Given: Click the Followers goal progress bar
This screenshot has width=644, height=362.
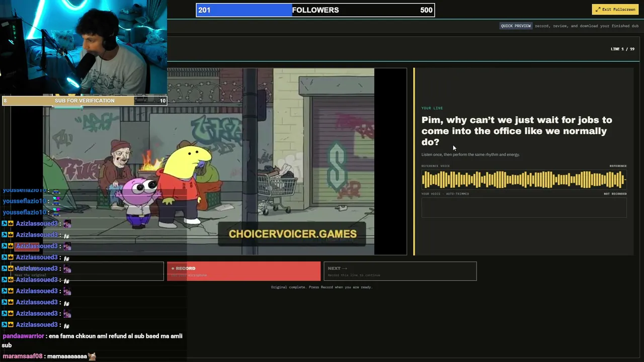Looking at the screenshot, I should coord(315,10).
